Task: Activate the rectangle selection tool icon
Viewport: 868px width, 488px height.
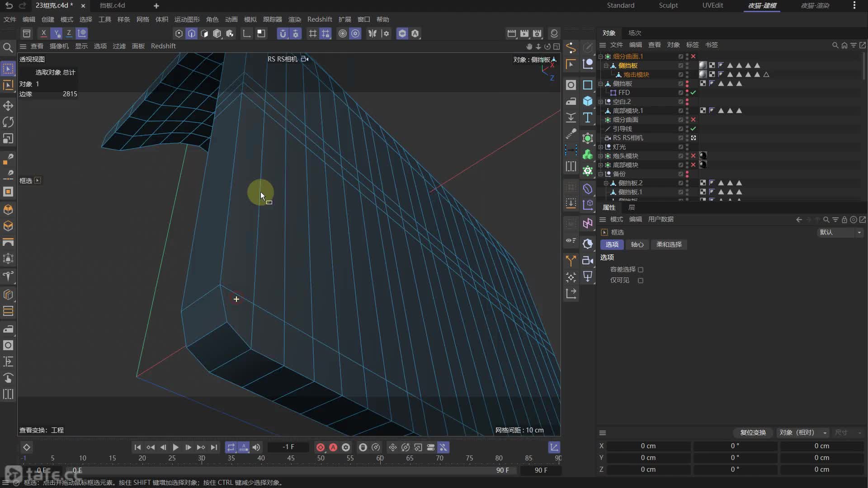Action: [8, 69]
